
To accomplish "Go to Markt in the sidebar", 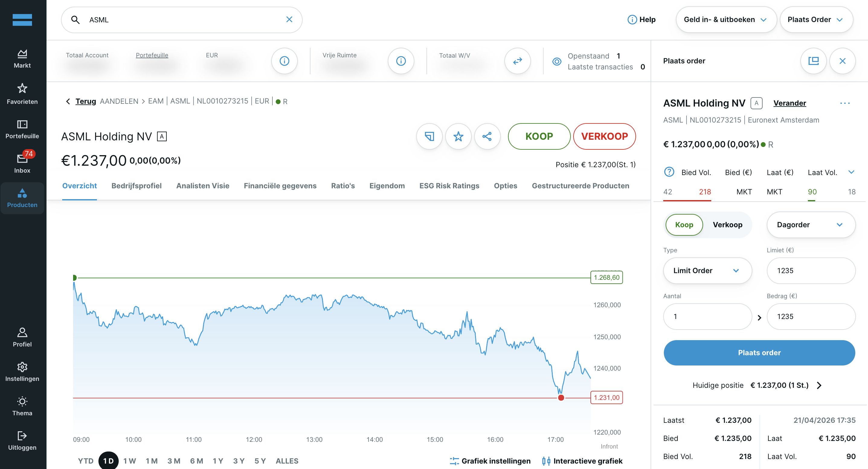I will pyautogui.click(x=22, y=59).
